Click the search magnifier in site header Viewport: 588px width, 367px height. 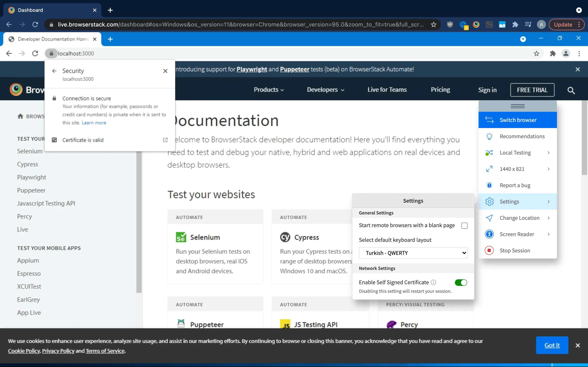point(571,90)
